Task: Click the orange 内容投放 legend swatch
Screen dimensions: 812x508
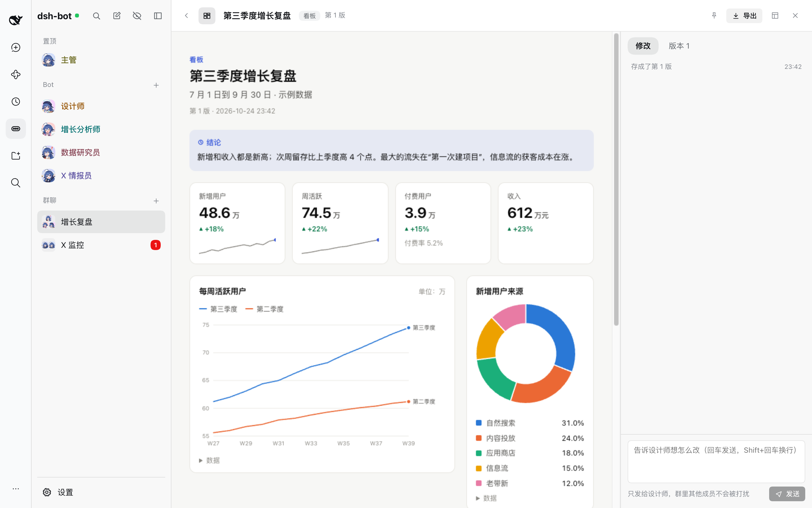Action: [479, 438]
